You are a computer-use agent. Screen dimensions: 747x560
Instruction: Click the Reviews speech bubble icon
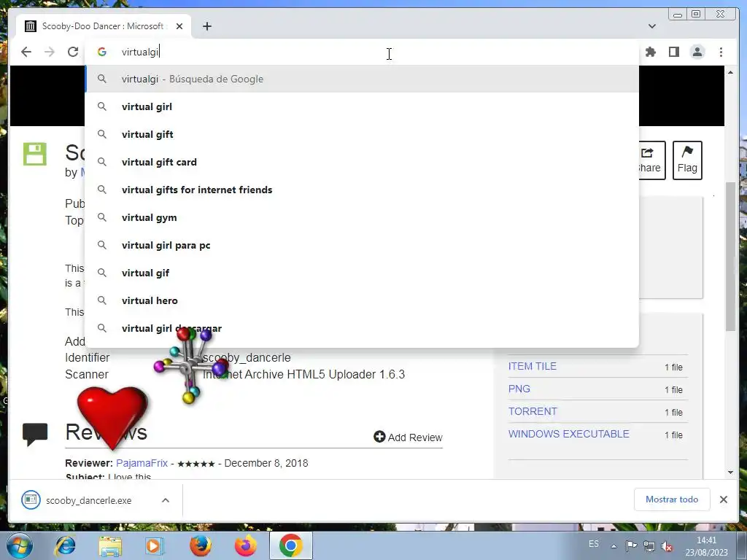point(35,434)
